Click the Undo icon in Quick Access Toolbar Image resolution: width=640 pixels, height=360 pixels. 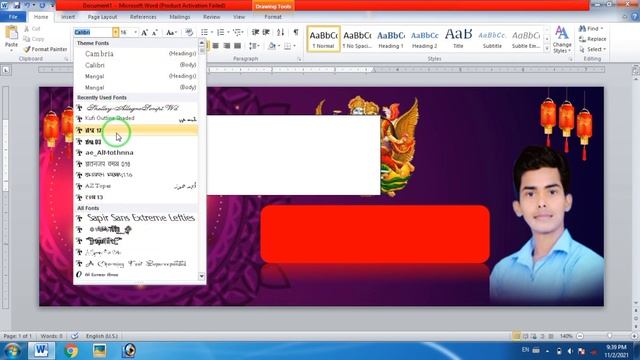pyautogui.click(x=27, y=5)
